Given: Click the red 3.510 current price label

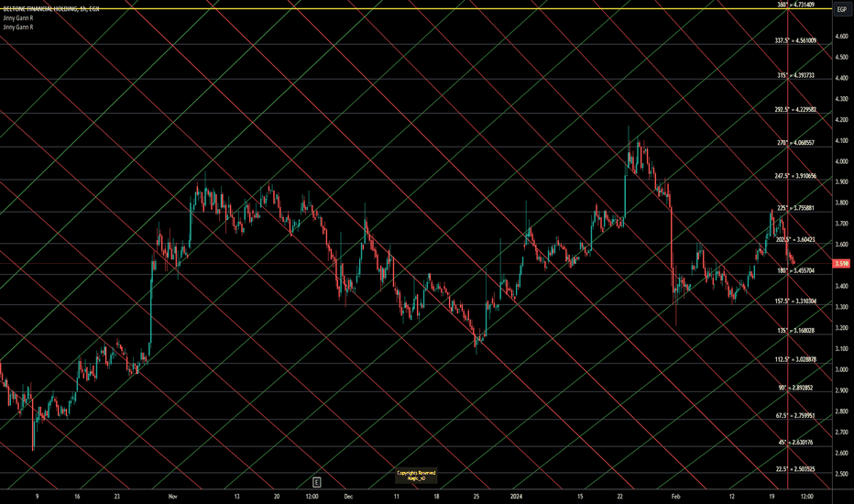Looking at the screenshot, I should 841,264.
